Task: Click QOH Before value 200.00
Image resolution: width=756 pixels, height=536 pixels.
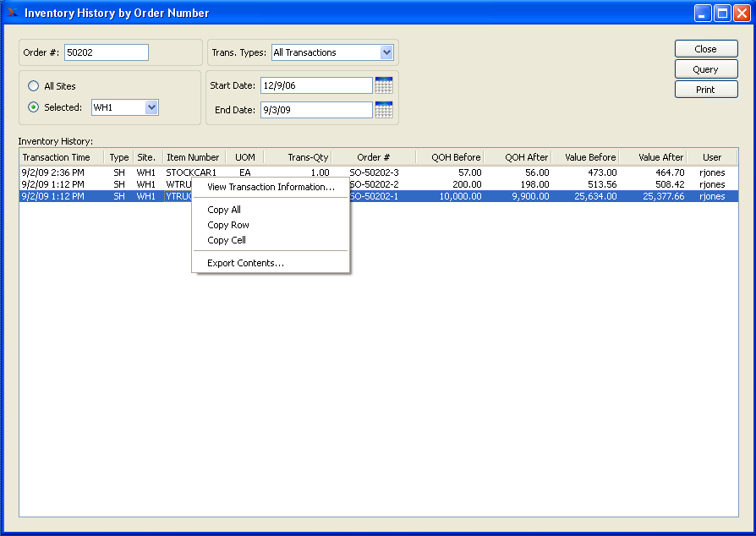Action: (x=467, y=184)
